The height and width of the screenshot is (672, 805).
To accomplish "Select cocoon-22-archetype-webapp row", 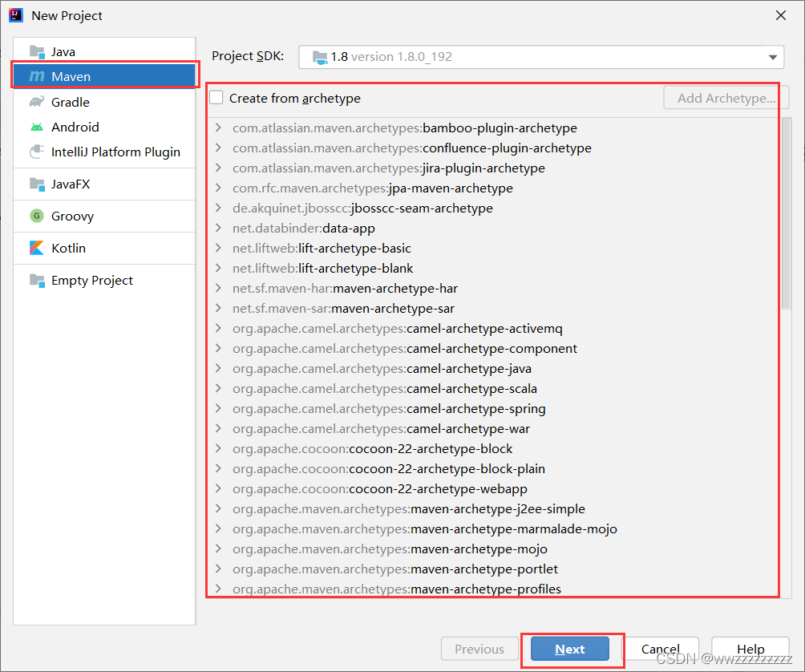I will (x=493, y=488).
